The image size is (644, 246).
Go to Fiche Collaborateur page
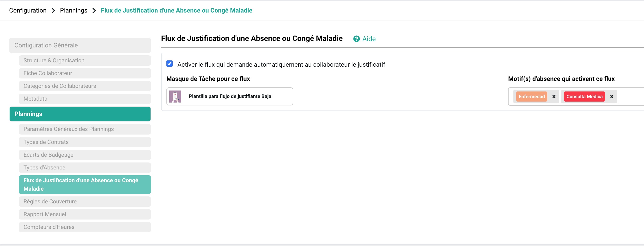pos(85,73)
